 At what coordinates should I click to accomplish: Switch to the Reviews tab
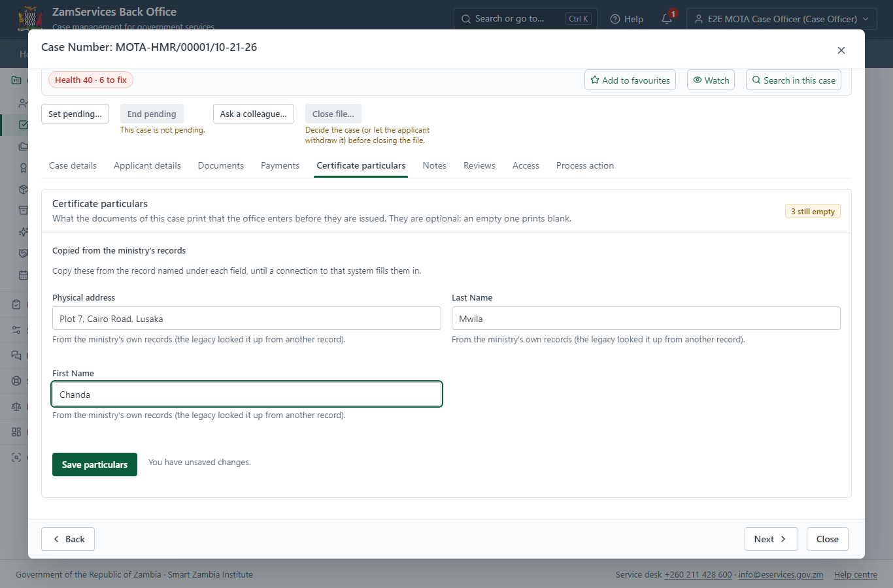479,165
